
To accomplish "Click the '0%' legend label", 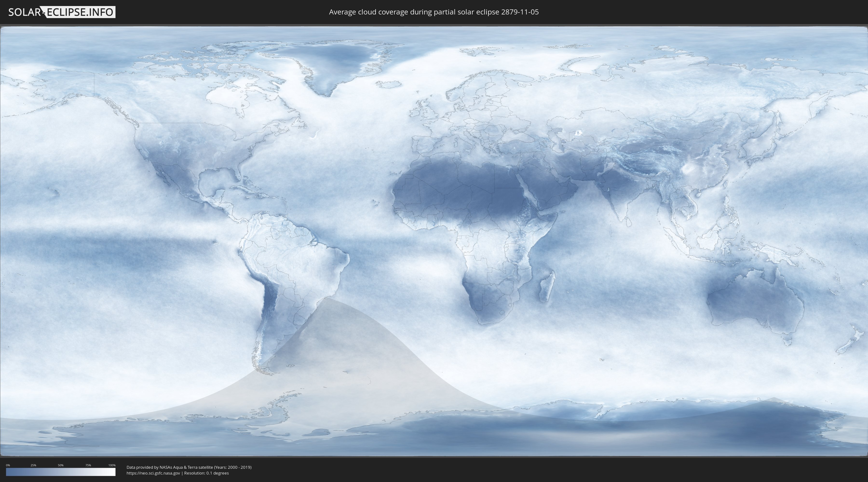I will click(8, 465).
